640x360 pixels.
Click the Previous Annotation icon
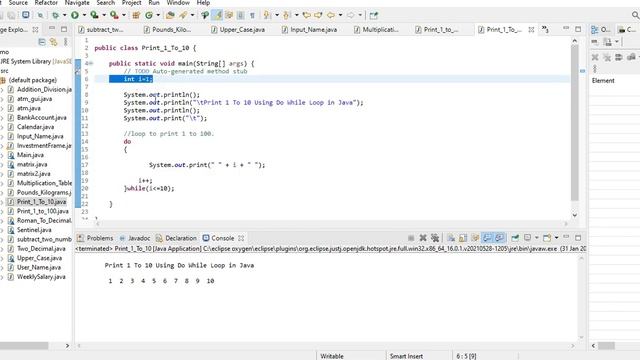point(286,15)
